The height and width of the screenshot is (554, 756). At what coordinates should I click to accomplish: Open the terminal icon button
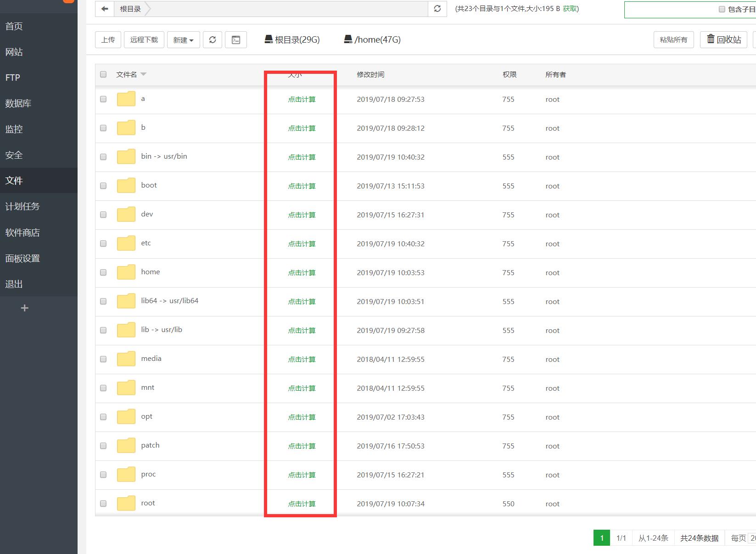[x=236, y=40]
